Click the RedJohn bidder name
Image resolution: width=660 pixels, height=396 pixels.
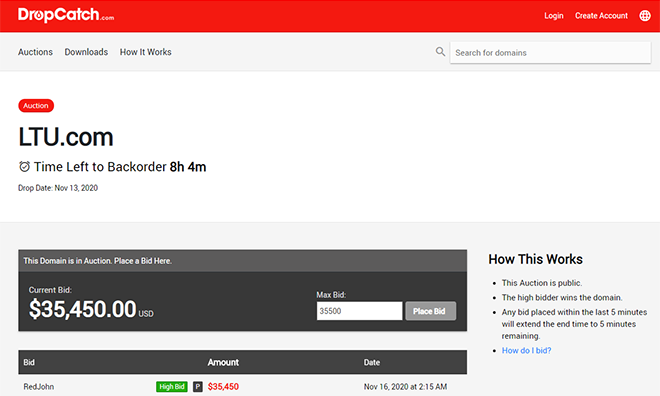[39, 386]
